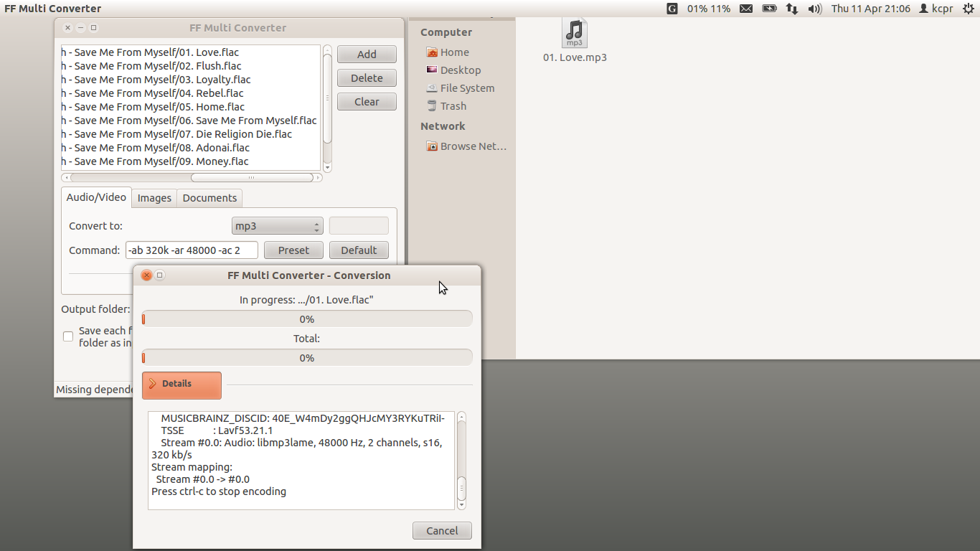Click the MUSICBRAINZ_DISCID log line
The image size is (980, 551).
[303, 418]
